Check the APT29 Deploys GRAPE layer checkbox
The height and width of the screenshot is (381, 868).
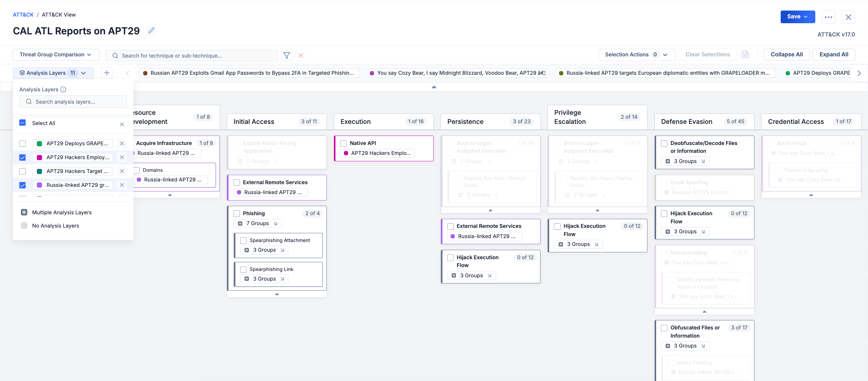coord(23,143)
